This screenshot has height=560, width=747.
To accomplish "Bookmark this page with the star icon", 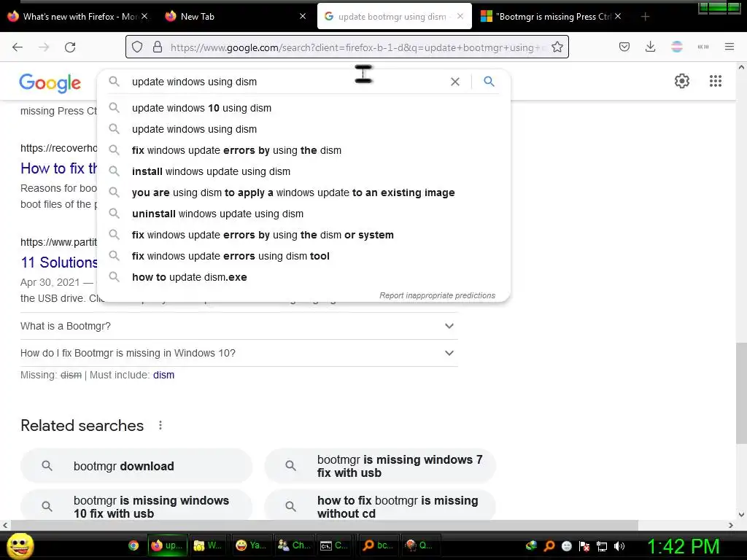I will (x=557, y=47).
